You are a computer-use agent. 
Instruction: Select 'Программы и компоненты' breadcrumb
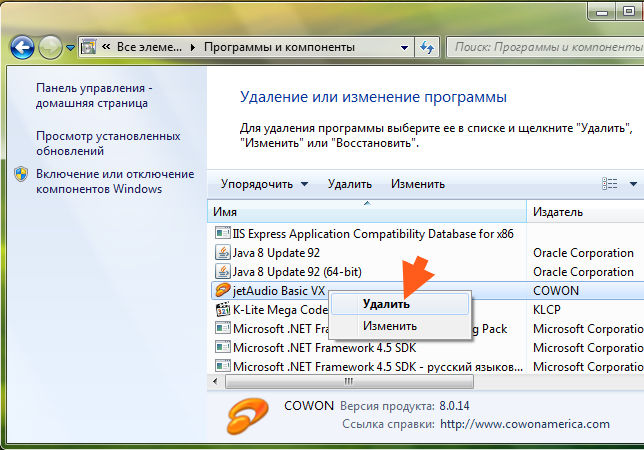tap(279, 47)
